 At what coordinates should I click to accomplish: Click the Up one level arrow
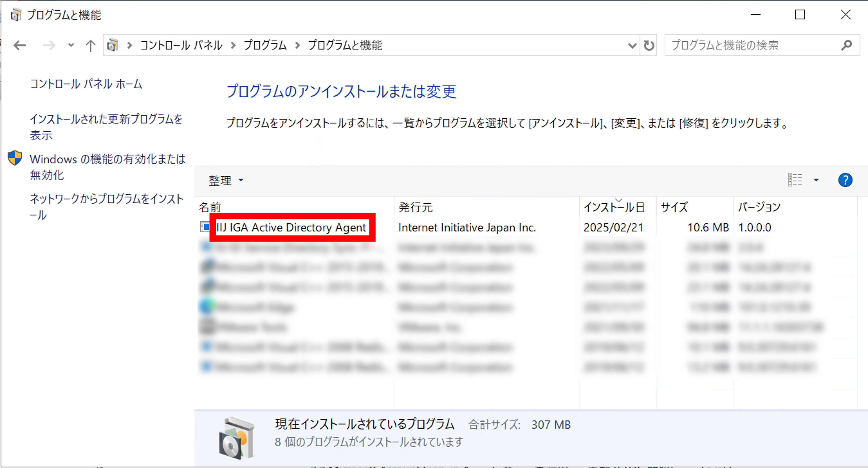90,45
